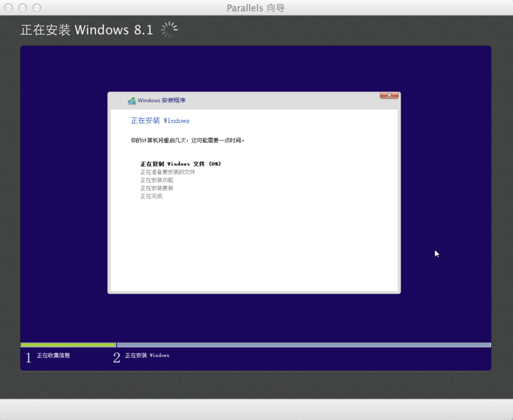Click the text 正在完成
Screen dimensions: 513x420
[151, 196]
